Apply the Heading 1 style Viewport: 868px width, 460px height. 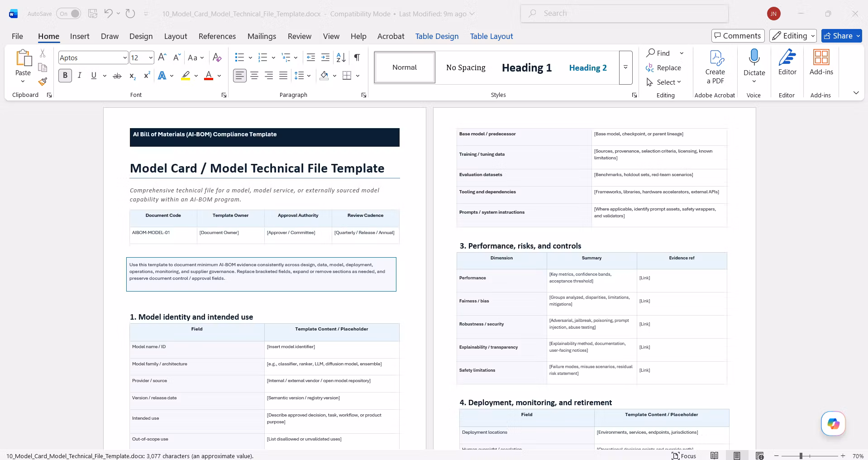pos(527,67)
